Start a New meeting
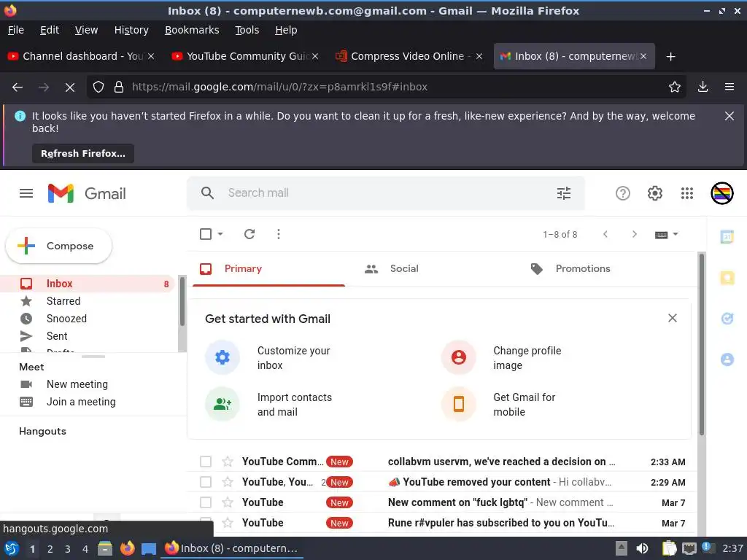Image resolution: width=747 pixels, height=560 pixels. click(x=77, y=384)
